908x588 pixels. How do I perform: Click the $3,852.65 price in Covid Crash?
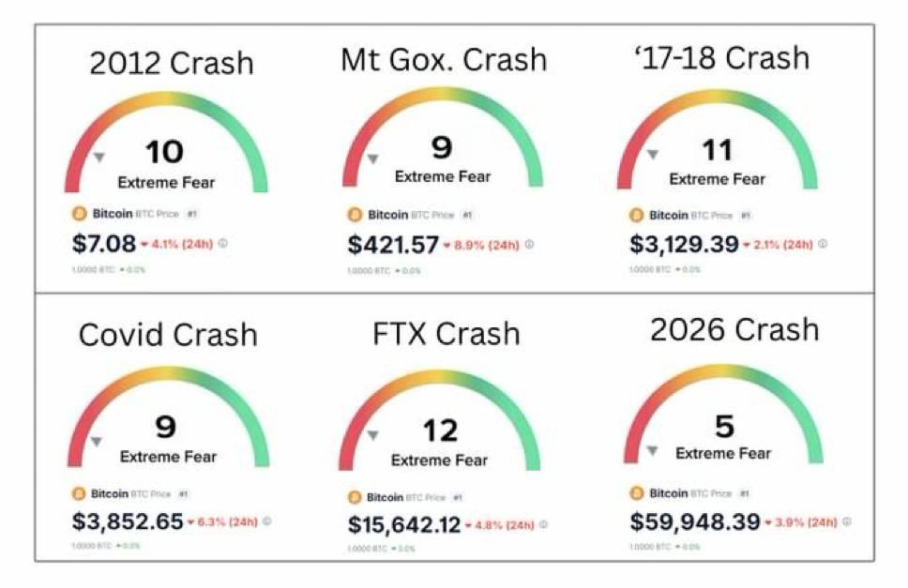128,521
